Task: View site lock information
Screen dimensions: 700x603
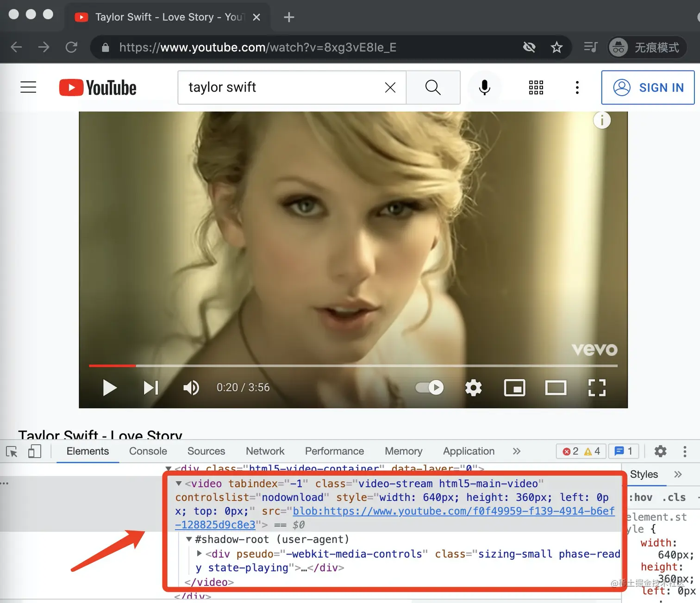Action: (105, 47)
